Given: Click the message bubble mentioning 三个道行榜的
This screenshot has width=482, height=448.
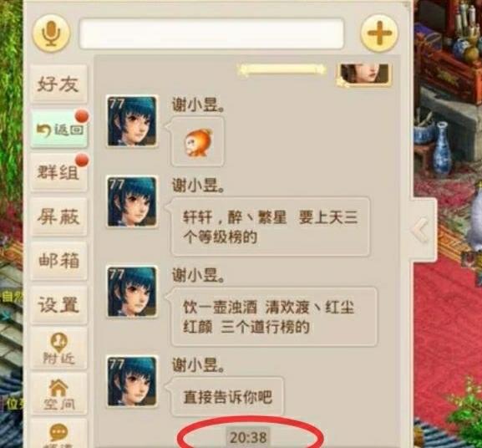Looking at the screenshot, I should tap(274, 317).
